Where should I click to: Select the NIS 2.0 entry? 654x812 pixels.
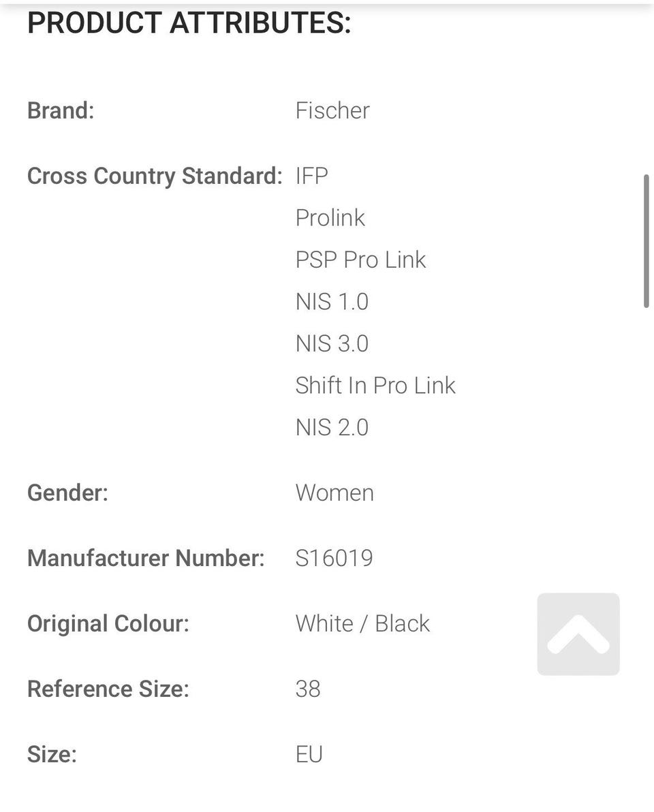332,427
